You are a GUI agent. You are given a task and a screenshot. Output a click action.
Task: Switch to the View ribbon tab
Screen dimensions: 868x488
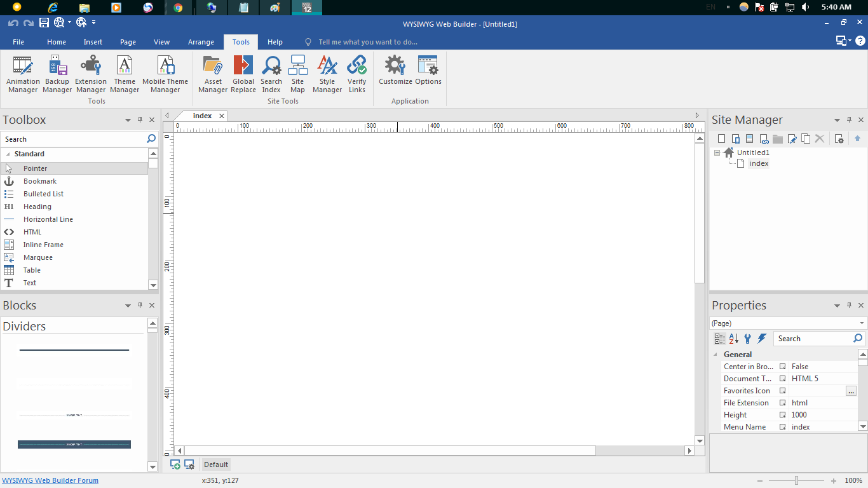coord(162,42)
